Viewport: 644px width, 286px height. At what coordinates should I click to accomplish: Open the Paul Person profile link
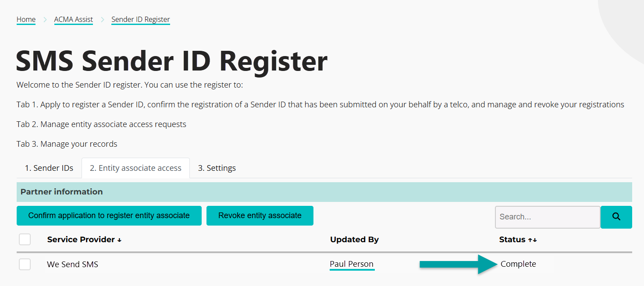[352, 264]
